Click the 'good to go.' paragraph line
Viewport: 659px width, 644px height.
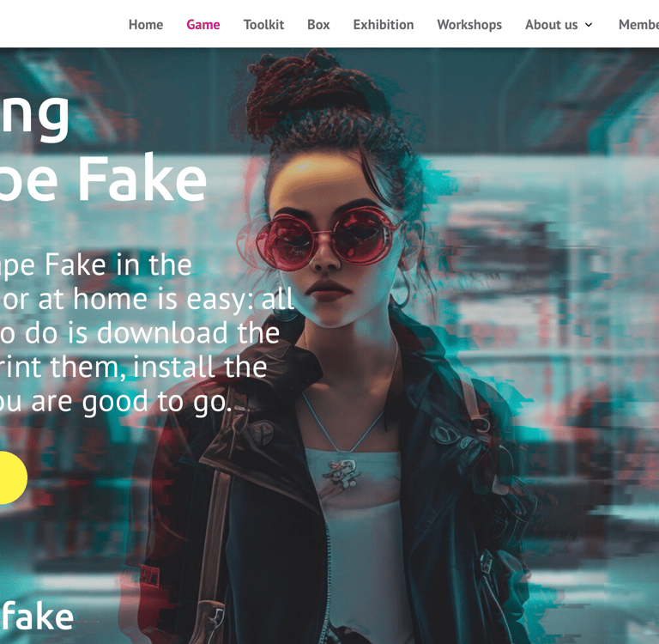(157, 402)
